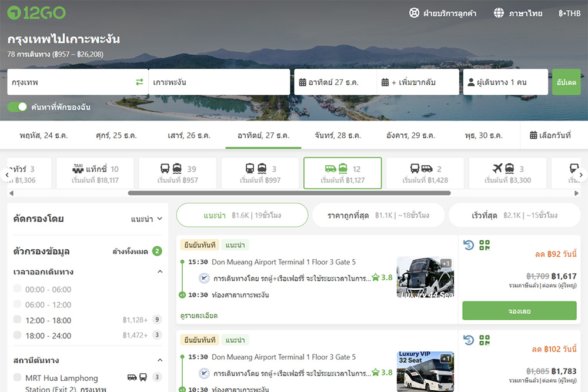Click route info icon on second trip
Image resolution: width=588 pixels, height=392 pixels.
click(204, 373)
